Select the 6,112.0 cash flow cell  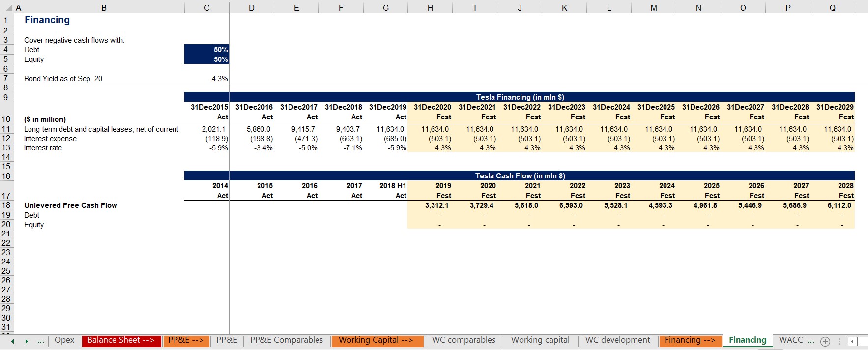click(x=833, y=205)
